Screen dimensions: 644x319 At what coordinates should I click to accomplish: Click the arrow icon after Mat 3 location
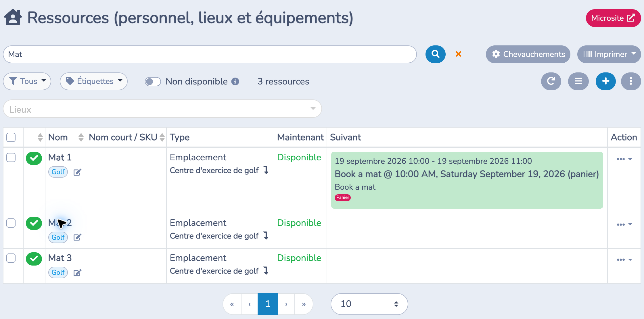point(266,271)
